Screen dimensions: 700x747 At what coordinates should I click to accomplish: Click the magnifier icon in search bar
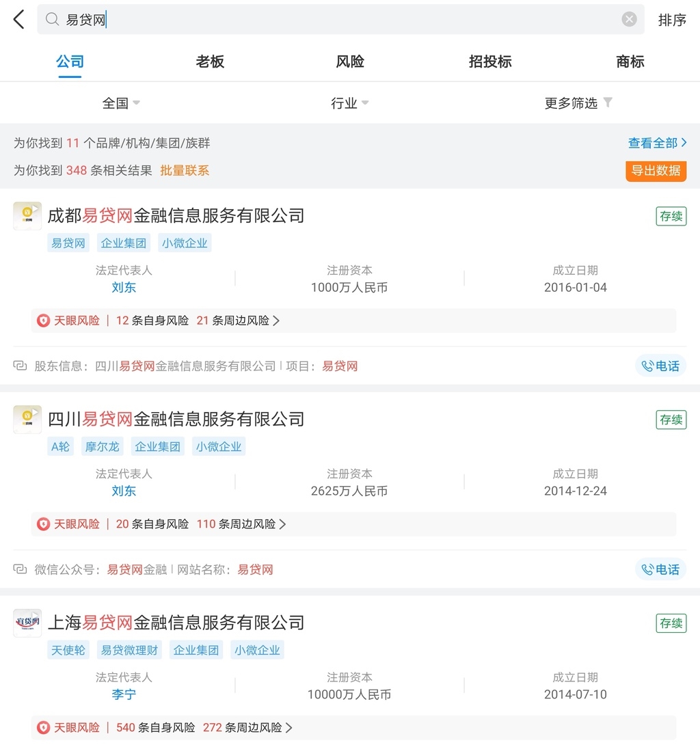point(51,18)
